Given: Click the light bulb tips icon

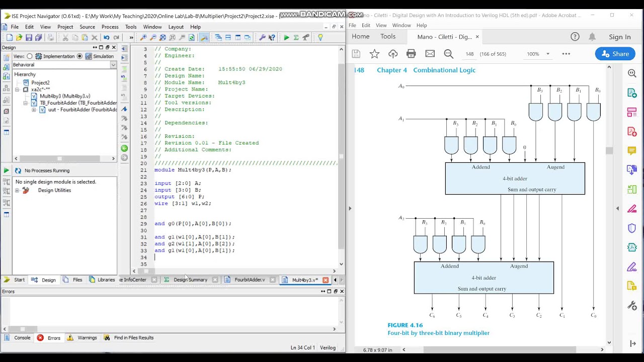Looking at the screenshot, I should coord(320,38).
